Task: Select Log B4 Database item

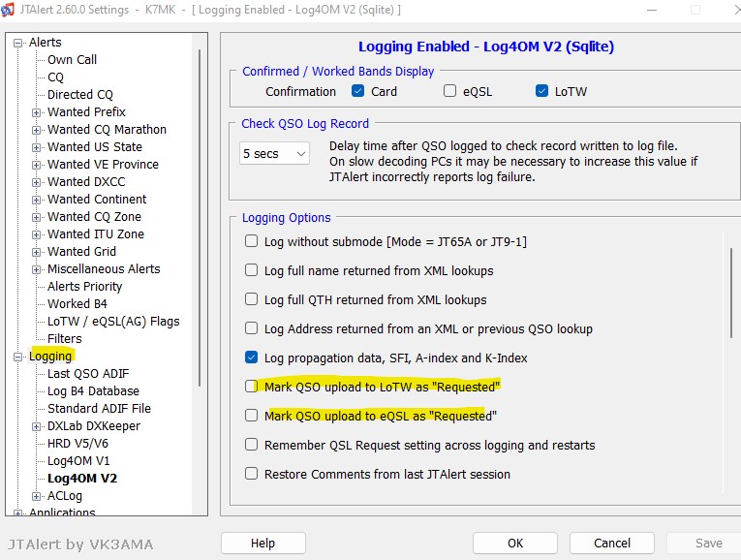Action: click(x=93, y=391)
